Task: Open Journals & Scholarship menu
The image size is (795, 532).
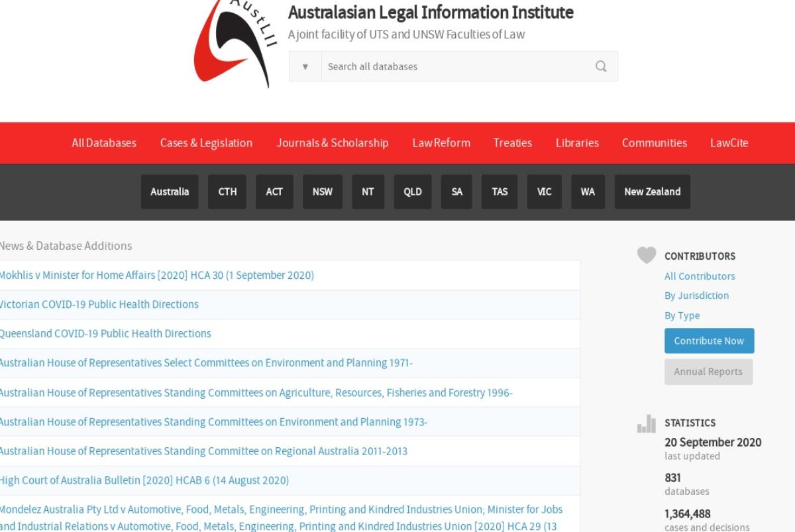Action: (333, 143)
